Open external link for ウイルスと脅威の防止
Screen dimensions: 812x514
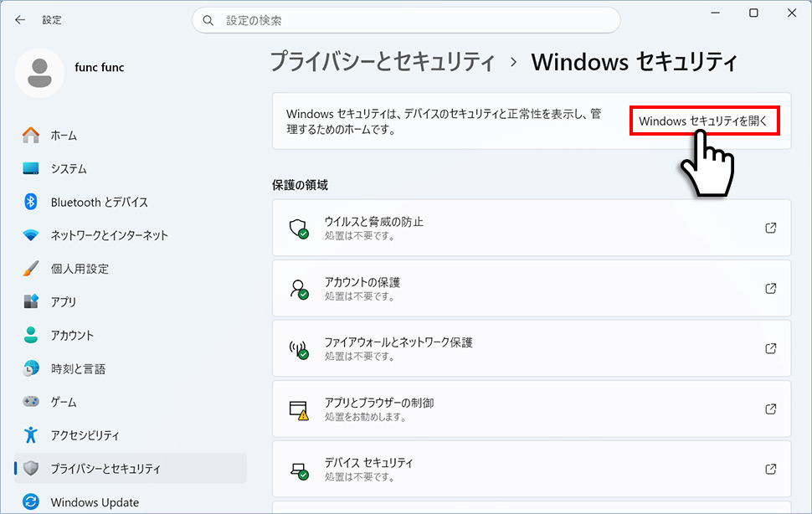coord(771,228)
